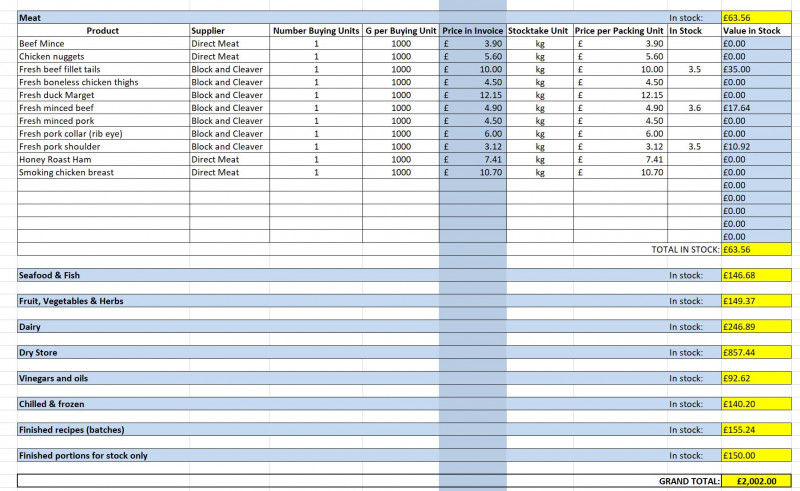This screenshot has height=491, width=800.
Task: Select the £857.44 Dry Store value
Action: click(756, 352)
